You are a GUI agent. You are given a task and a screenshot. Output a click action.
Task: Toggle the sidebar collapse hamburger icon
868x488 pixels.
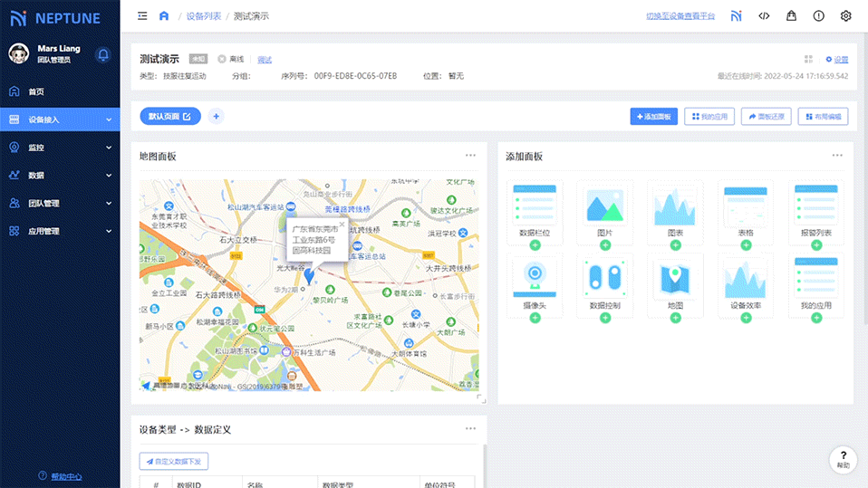[142, 16]
